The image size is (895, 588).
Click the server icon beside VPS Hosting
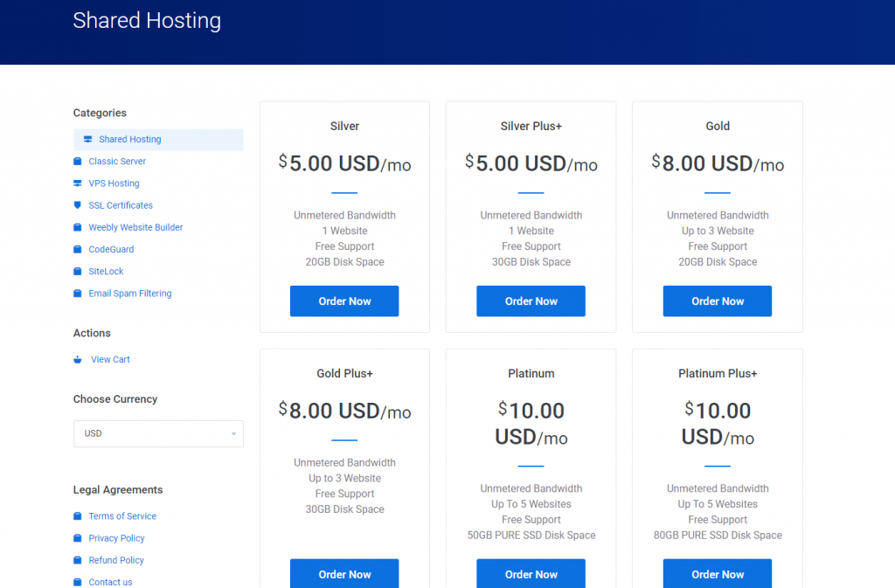pyautogui.click(x=78, y=183)
